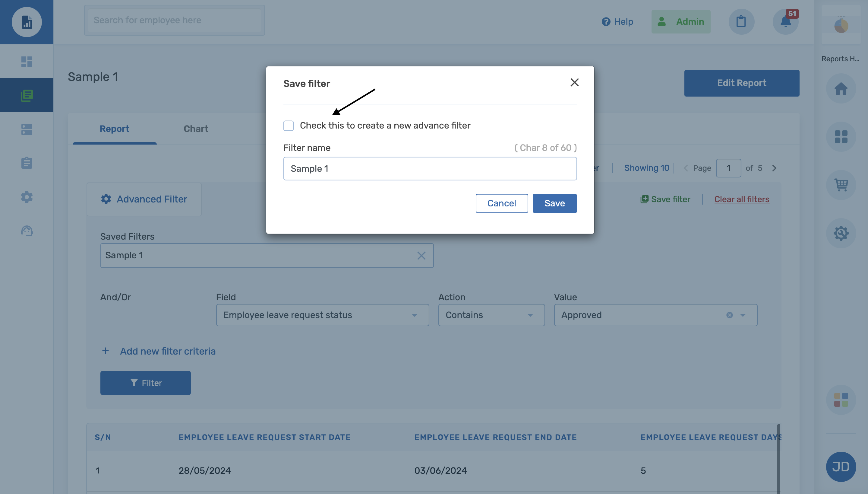Click Clear all filters link

(x=742, y=199)
